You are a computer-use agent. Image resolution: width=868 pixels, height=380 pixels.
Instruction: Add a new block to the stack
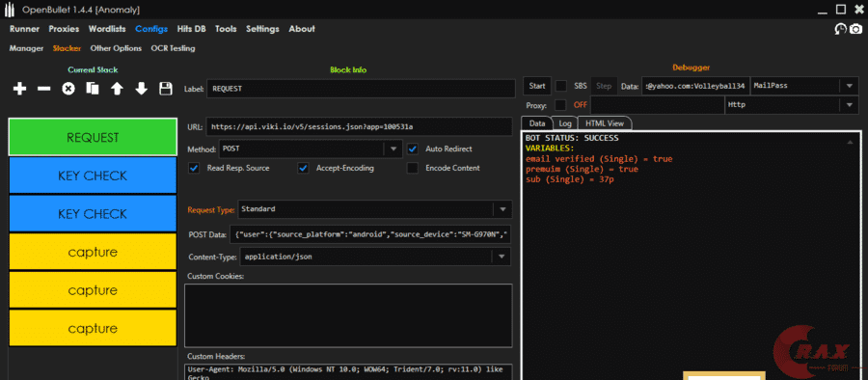(19, 89)
